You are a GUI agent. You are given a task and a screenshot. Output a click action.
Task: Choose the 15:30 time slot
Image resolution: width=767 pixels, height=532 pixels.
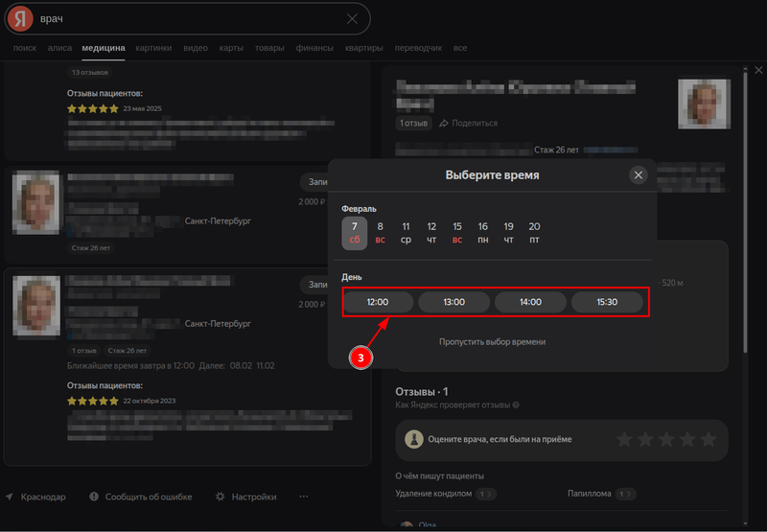click(607, 302)
